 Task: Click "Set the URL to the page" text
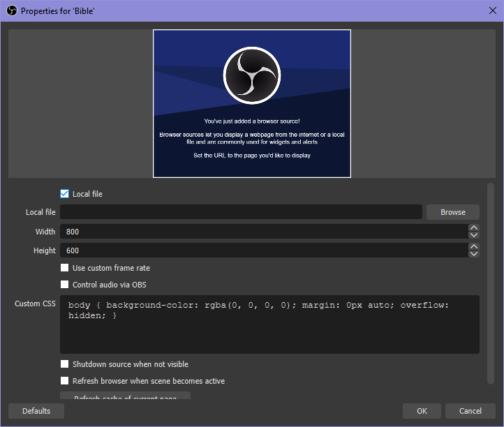pos(222,156)
